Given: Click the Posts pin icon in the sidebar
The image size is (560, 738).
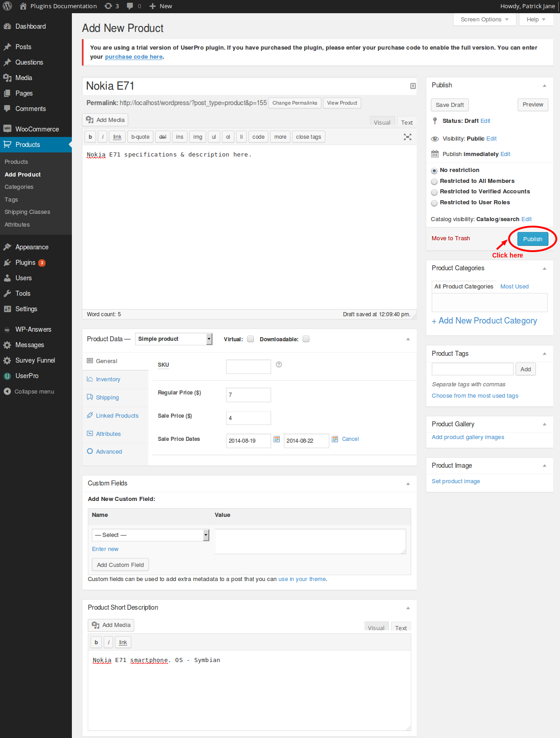Looking at the screenshot, I should point(7,47).
